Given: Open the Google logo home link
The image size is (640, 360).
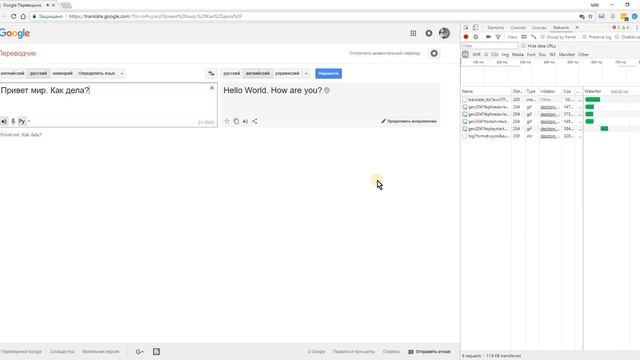Looking at the screenshot, I should click(x=15, y=33).
